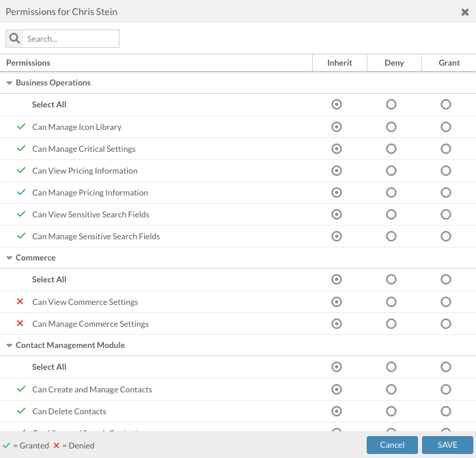Click the 'Permissions for Chris Stein' title
This screenshot has width=476, height=458.
[61, 12]
